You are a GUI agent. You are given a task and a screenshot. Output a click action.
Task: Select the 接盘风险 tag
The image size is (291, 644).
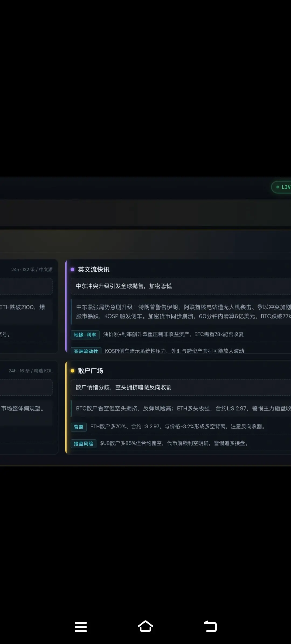84,444
